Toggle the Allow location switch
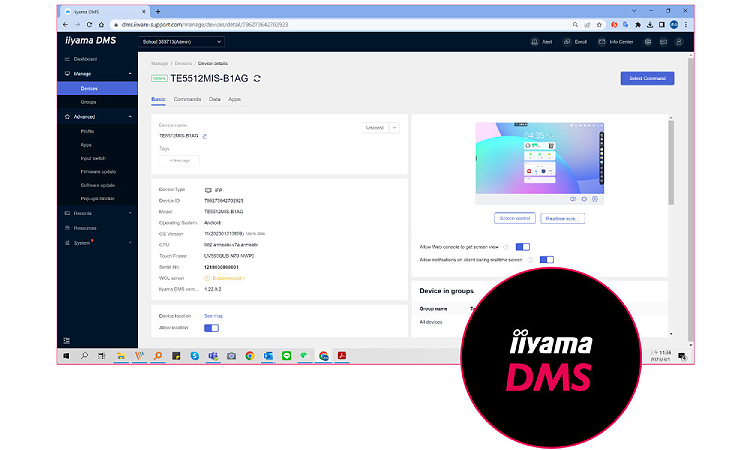750x450 pixels. 211,328
